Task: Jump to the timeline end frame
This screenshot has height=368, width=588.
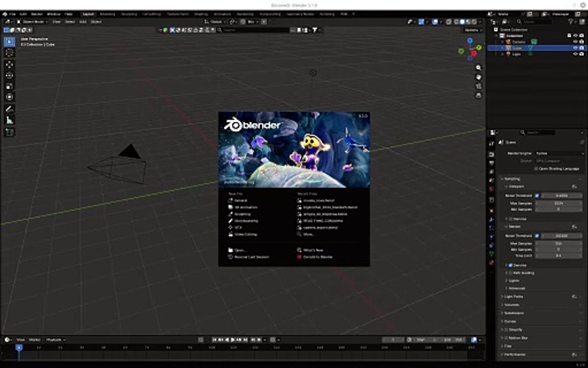Action: 246,340
